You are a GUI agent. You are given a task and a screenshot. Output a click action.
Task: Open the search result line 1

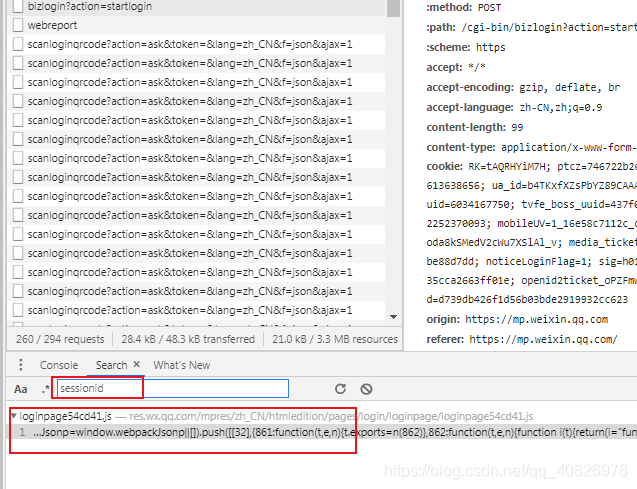(321, 433)
